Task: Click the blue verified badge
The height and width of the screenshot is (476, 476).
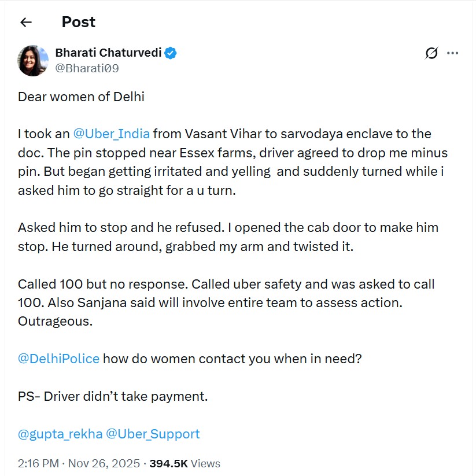Action: (x=171, y=53)
